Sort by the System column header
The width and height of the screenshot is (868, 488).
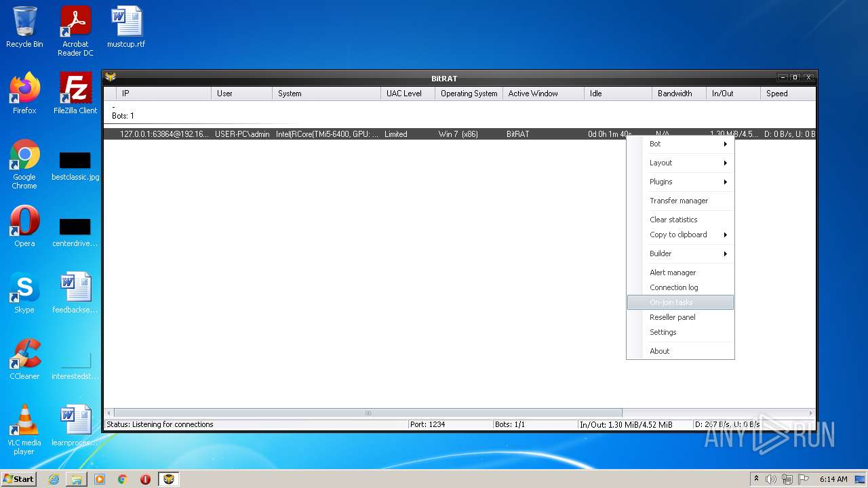pos(326,94)
